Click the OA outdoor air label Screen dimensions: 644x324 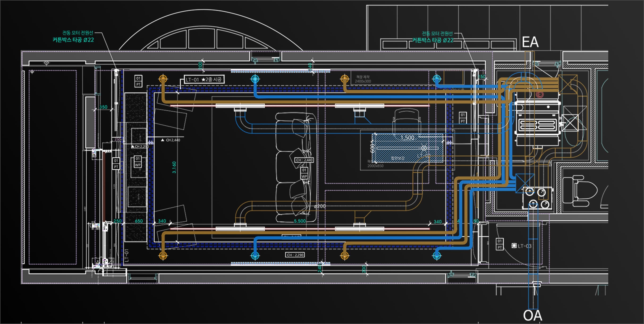(533, 315)
